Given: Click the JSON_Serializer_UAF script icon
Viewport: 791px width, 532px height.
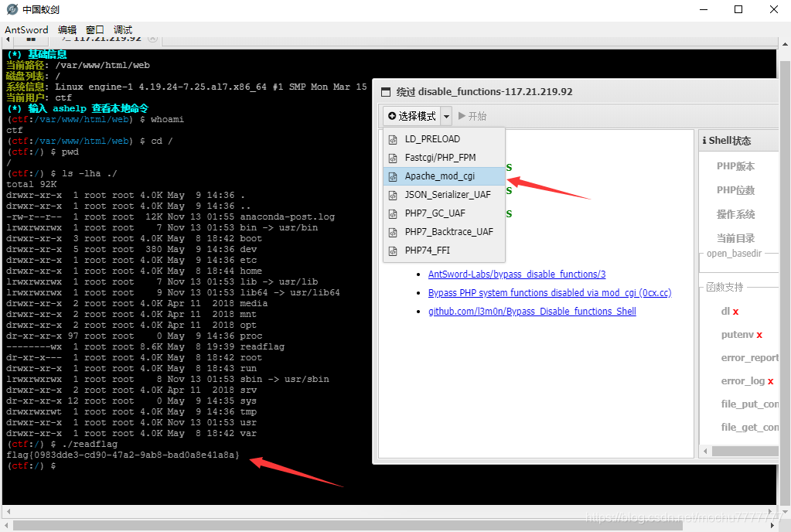Looking at the screenshot, I should pyautogui.click(x=393, y=195).
